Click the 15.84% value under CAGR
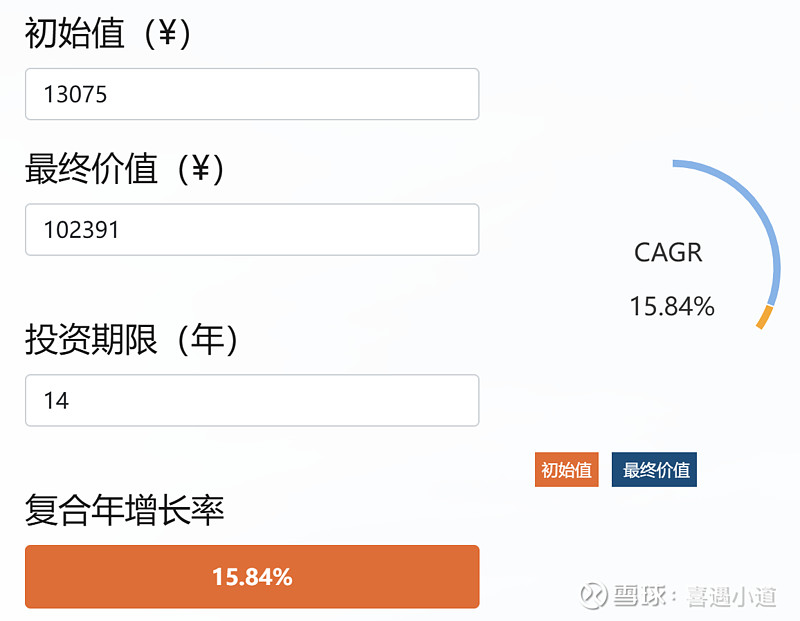The width and height of the screenshot is (800, 621). pos(671,306)
